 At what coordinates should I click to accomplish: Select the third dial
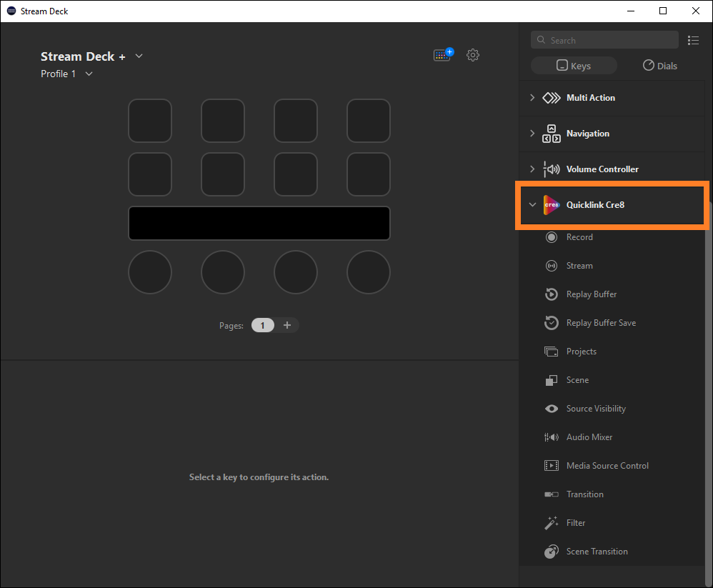pyautogui.click(x=296, y=272)
